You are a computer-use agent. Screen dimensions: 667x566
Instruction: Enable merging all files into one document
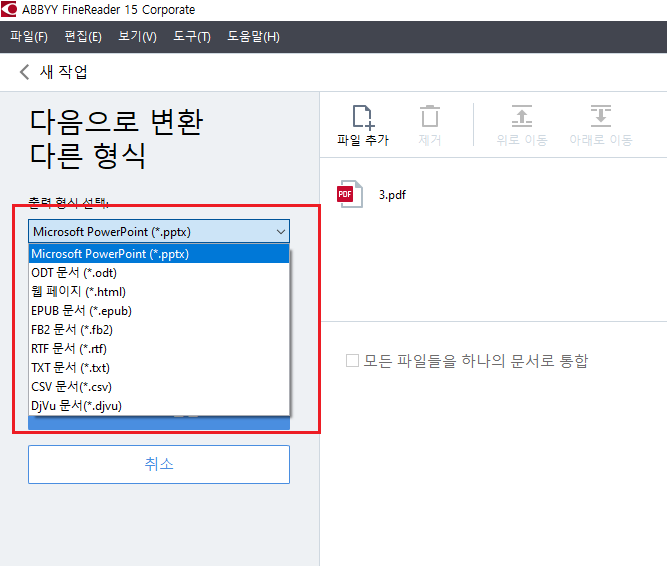352,361
